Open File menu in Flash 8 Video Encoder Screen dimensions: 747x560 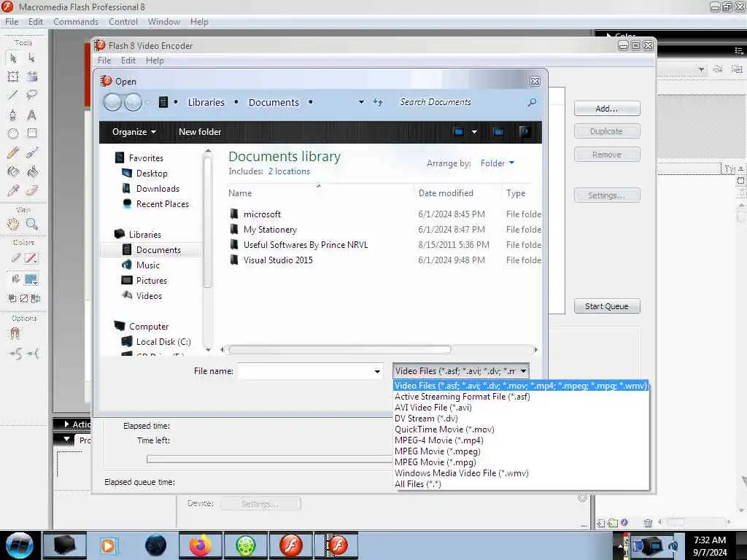pyautogui.click(x=104, y=61)
